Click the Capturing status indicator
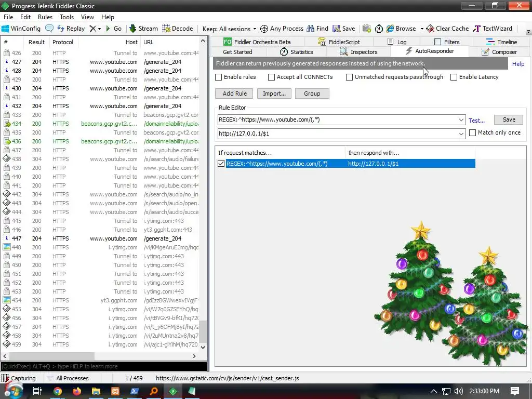The height and width of the screenshot is (399, 532). click(x=18, y=378)
